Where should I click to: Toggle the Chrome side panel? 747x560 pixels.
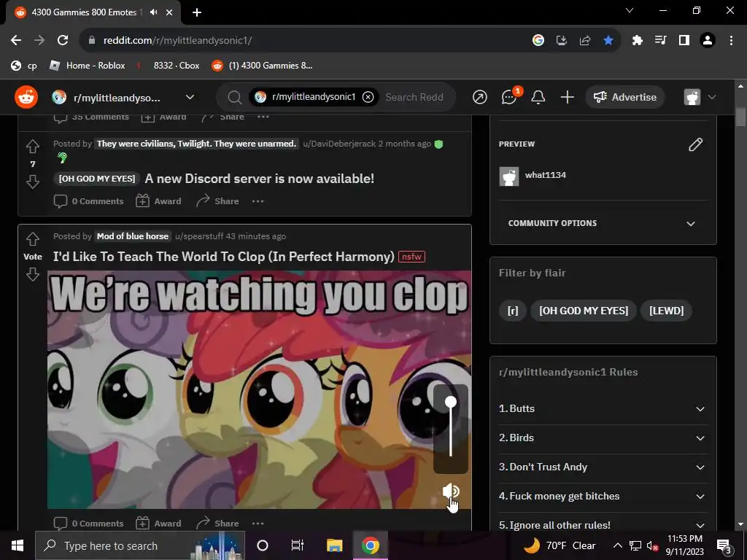tap(684, 41)
